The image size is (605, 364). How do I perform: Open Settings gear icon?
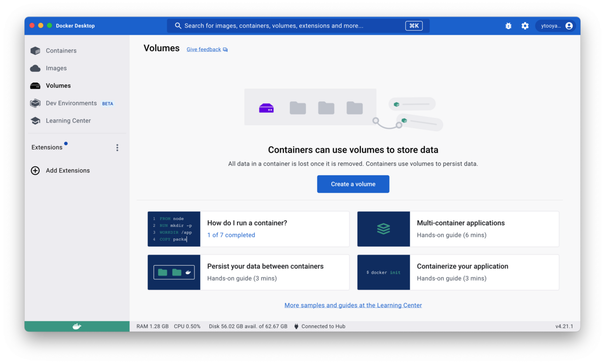point(525,26)
